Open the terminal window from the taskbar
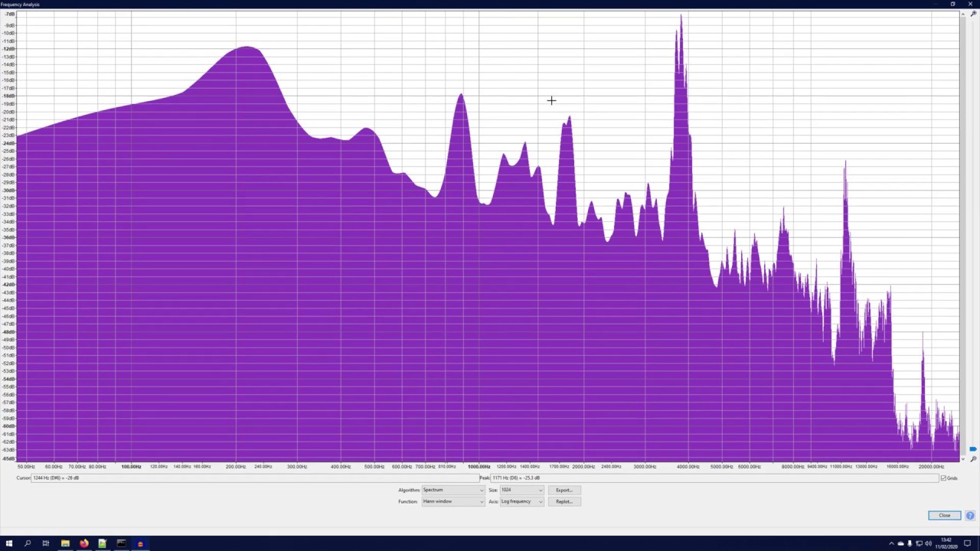This screenshot has width=980, height=551. click(x=121, y=543)
